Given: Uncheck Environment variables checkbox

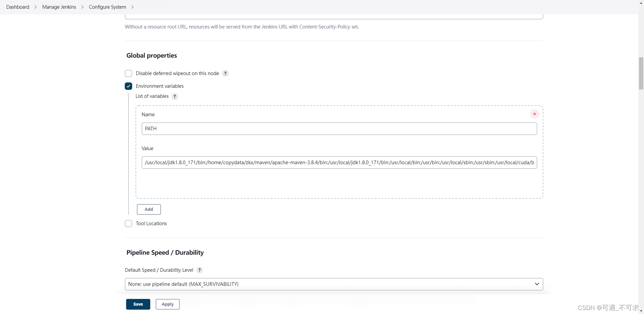Looking at the screenshot, I should [x=128, y=86].
